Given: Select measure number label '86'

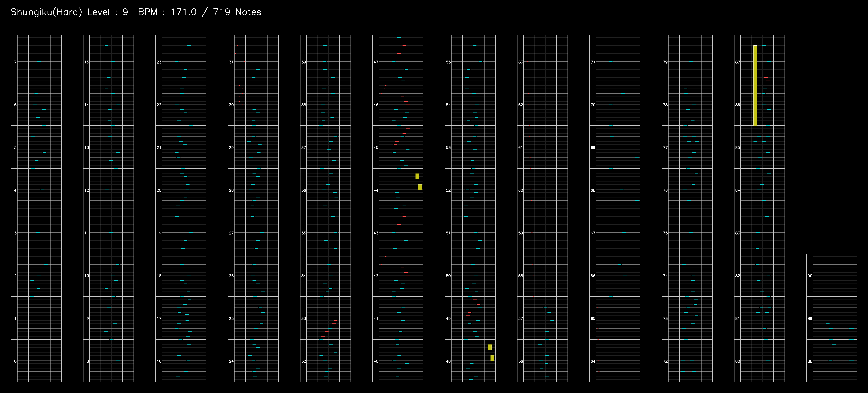Looking at the screenshot, I should pos(738,105).
